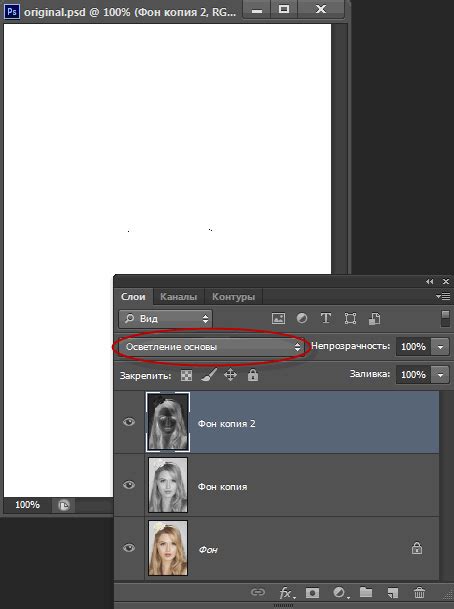
Task: Hide the Фон копия layer
Action: [x=129, y=485]
